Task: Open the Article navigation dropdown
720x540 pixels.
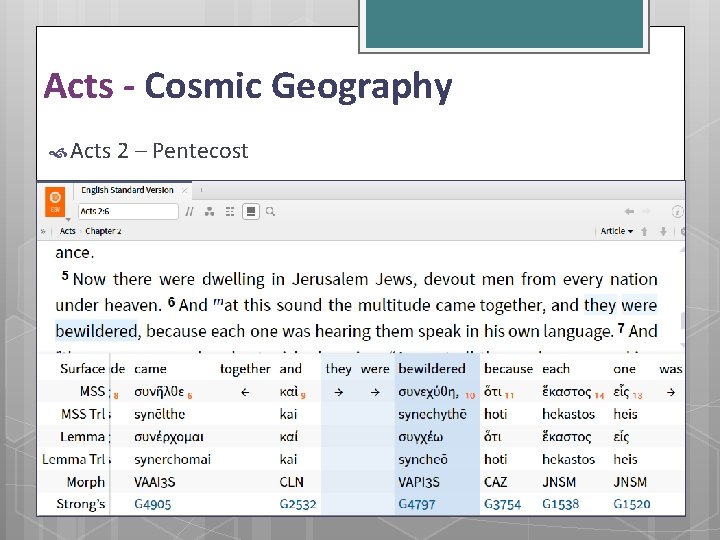Action: (x=617, y=231)
